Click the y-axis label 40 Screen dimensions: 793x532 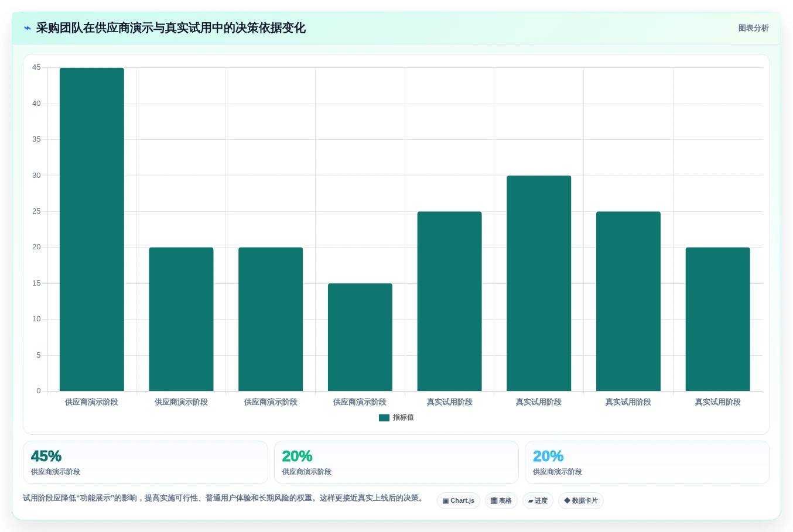[x=36, y=104]
